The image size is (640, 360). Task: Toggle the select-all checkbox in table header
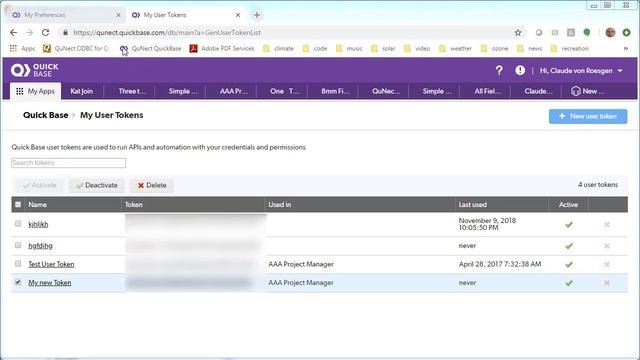(18, 204)
